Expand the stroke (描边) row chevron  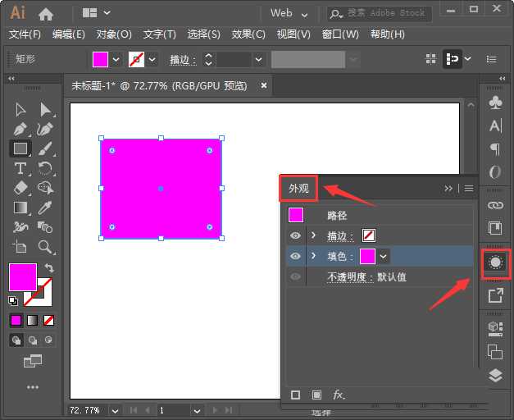point(313,236)
